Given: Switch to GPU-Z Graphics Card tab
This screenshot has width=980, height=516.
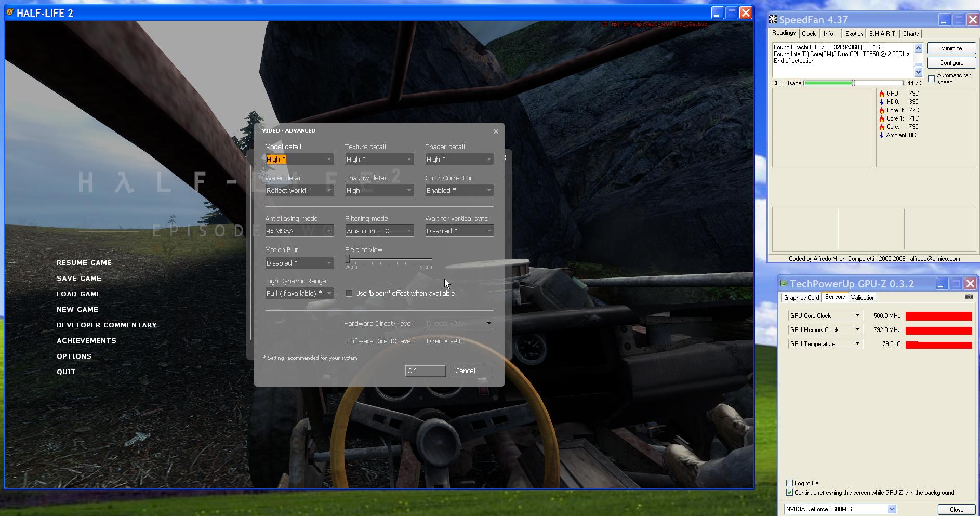Looking at the screenshot, I should [x=801, y=298].
